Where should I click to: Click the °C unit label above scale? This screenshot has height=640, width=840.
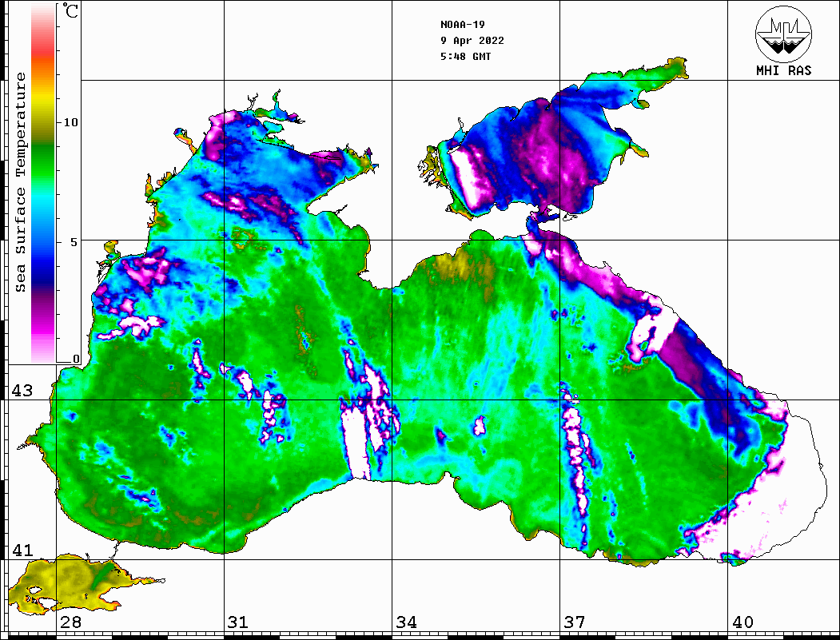[x=70, y=10]
